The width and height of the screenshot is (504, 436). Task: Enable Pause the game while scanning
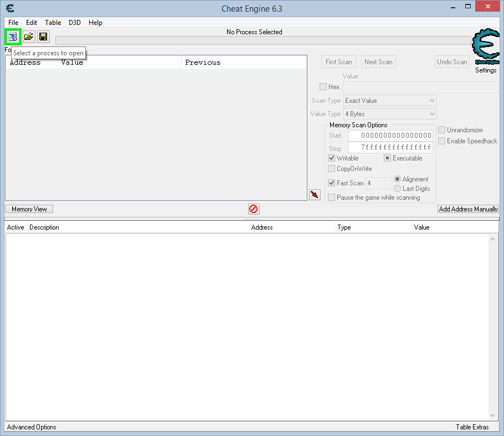tap(331, 198)
